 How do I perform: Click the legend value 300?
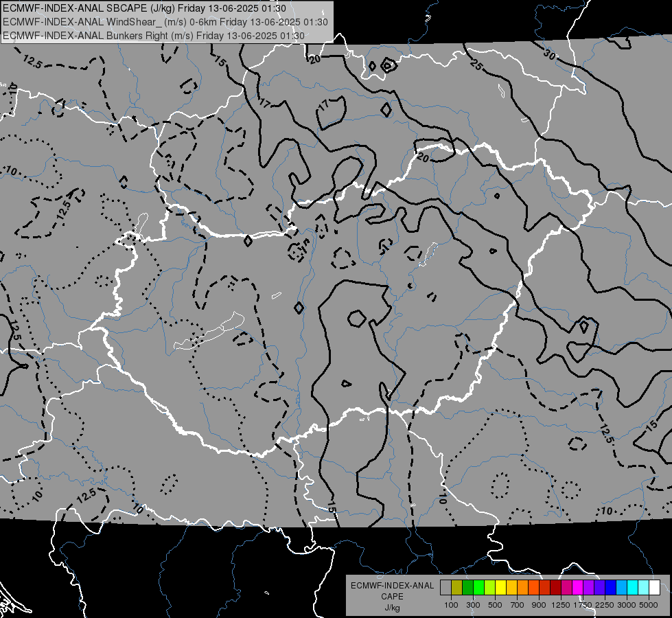[473, 605]
